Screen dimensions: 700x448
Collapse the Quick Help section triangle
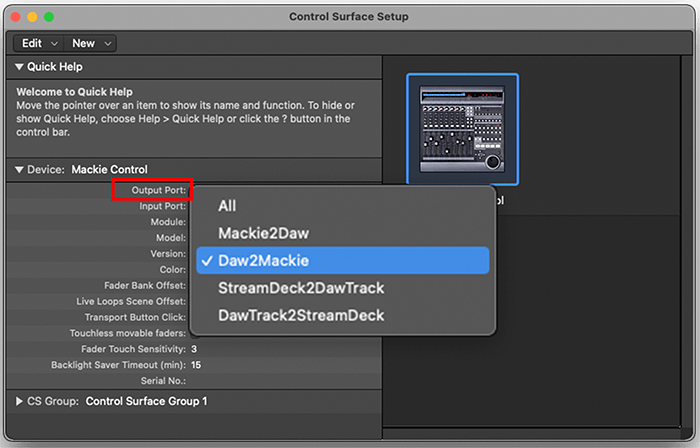click(x=19, y=67)
